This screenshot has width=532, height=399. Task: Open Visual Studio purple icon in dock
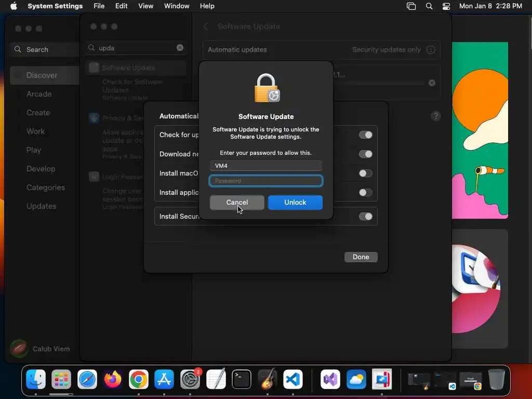pyautogui.click(x=330, y=379)
